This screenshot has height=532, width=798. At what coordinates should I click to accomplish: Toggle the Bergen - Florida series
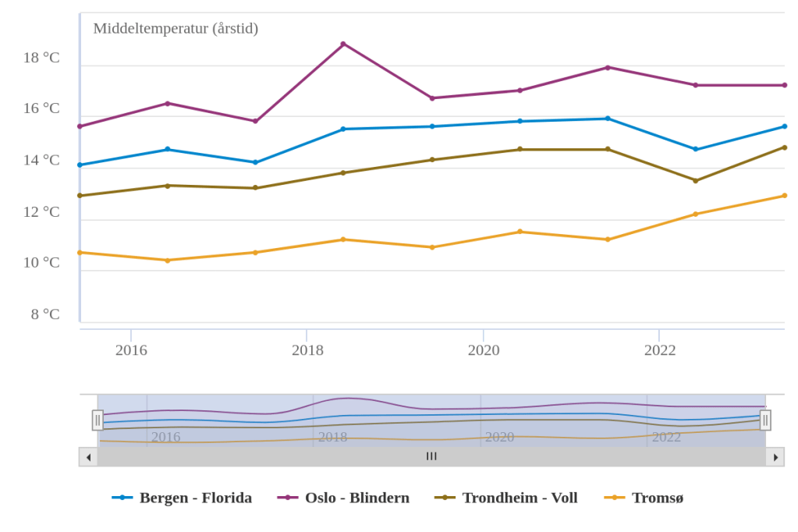(195, 498)
